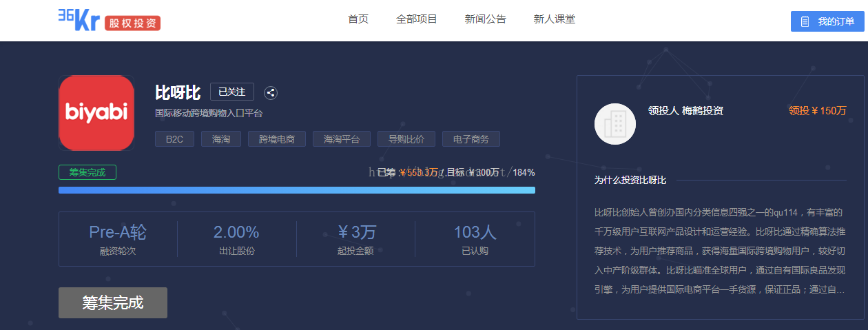Go to 首页 in navigation

pyautogui.click(x=358, y=19)
